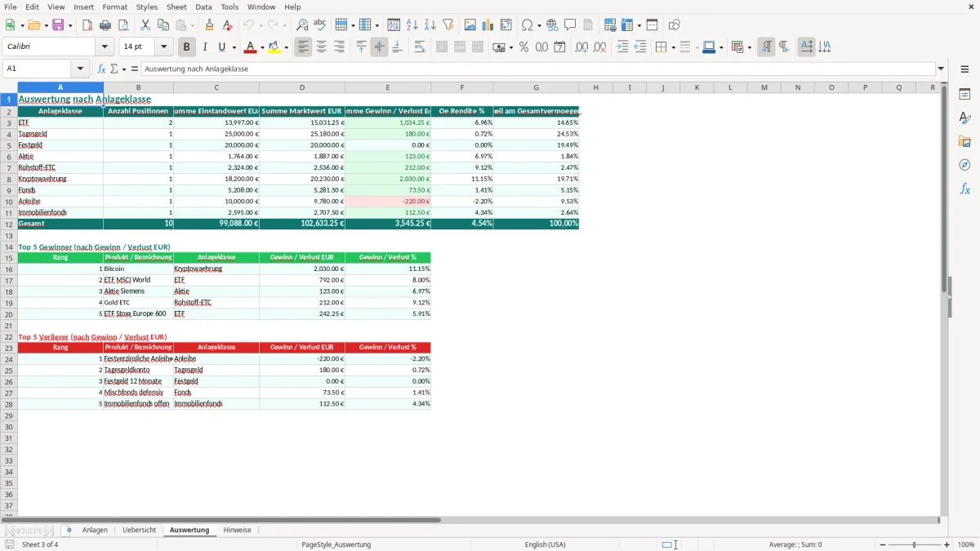Adjust the zoom slider
This screenshot has height=551, width=980.
(914, 544)
